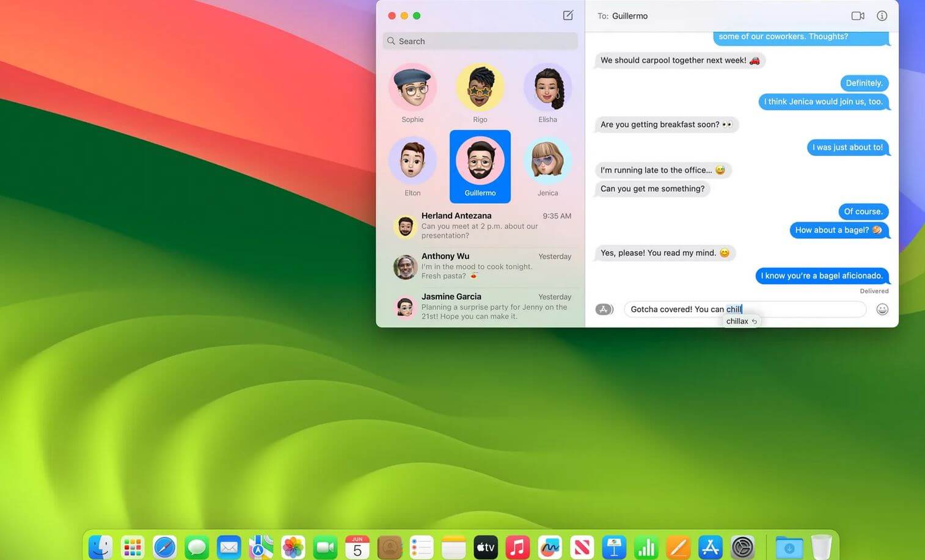Open the Trash in the Dock
Viewport: 925px width, 560px height.
pos(822,547)
